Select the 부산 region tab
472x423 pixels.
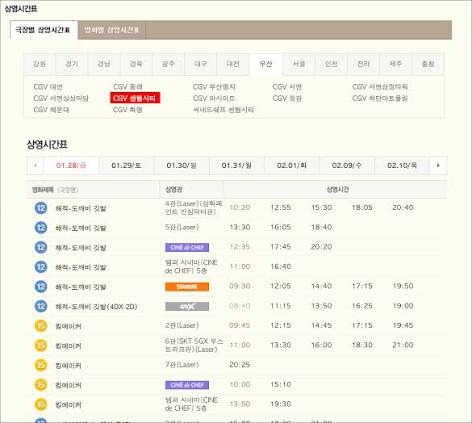(266, 64)
